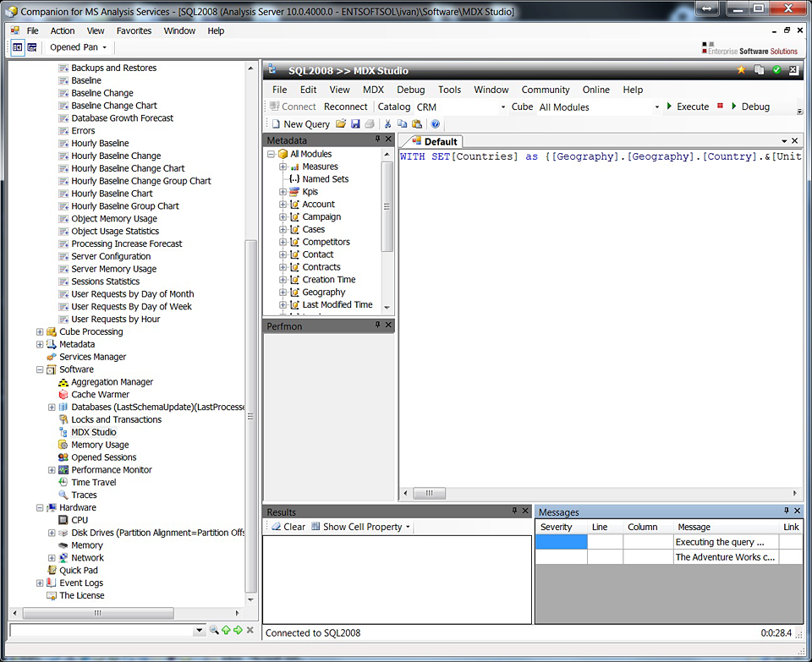Click the green right arrow search icon

tap(238, 630)
